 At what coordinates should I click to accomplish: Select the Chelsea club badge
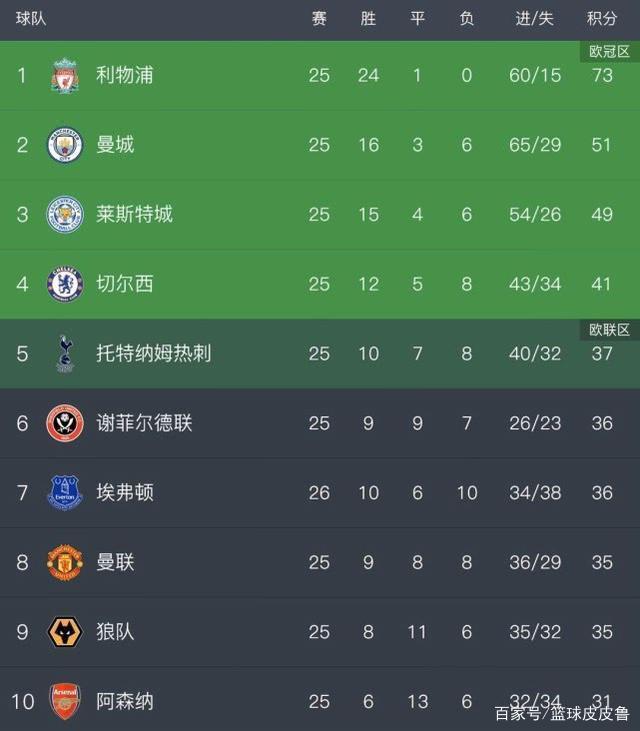[x=65, y=284]
